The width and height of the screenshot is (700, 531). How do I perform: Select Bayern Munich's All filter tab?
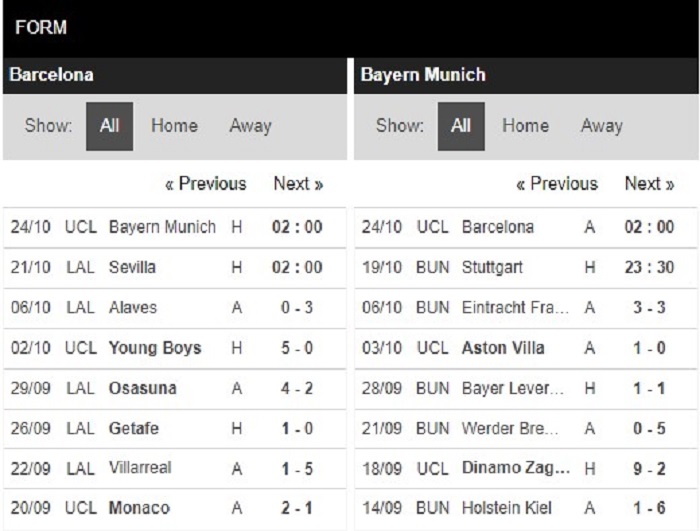point(461,126)
